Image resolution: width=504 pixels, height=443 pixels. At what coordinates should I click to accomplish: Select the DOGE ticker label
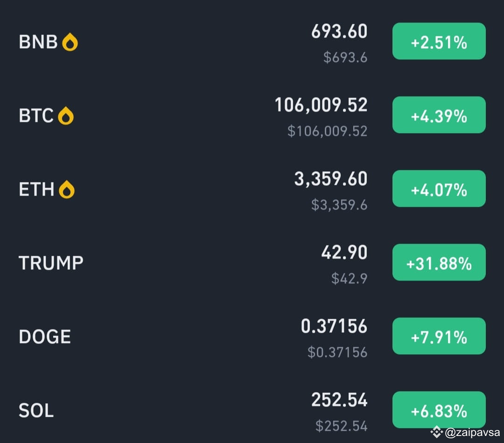(45, 337)
